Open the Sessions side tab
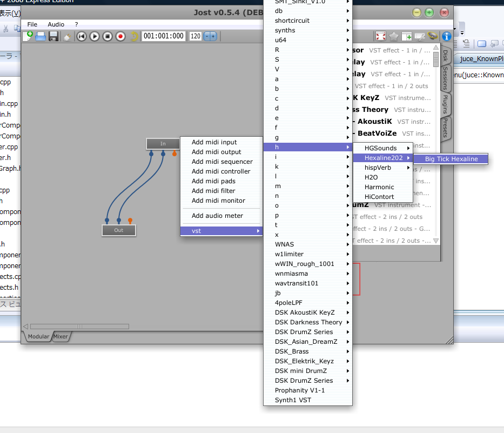The height and width of the screenshot is (433, 504). [x=445, y=78]
